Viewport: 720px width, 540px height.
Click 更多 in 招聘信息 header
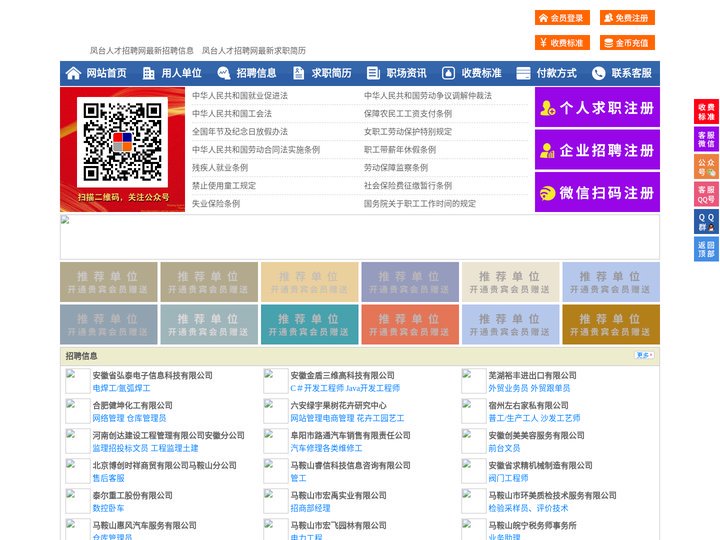coord(644,355)
